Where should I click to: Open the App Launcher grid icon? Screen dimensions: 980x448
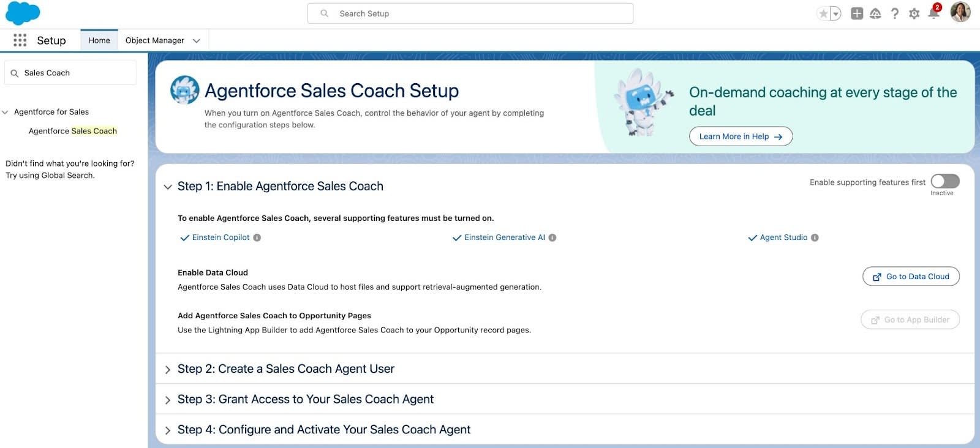(20, 40)
